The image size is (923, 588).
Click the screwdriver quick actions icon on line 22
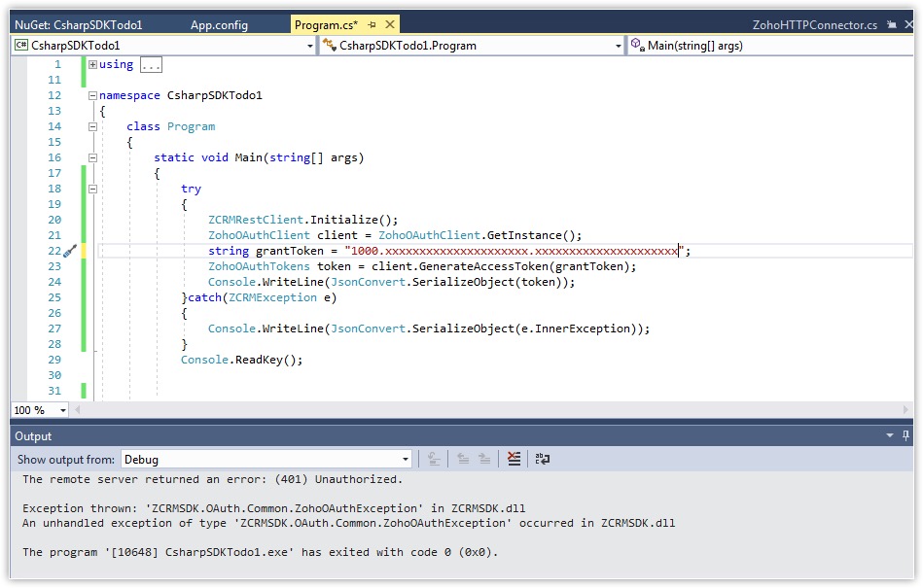coord(70,251)
